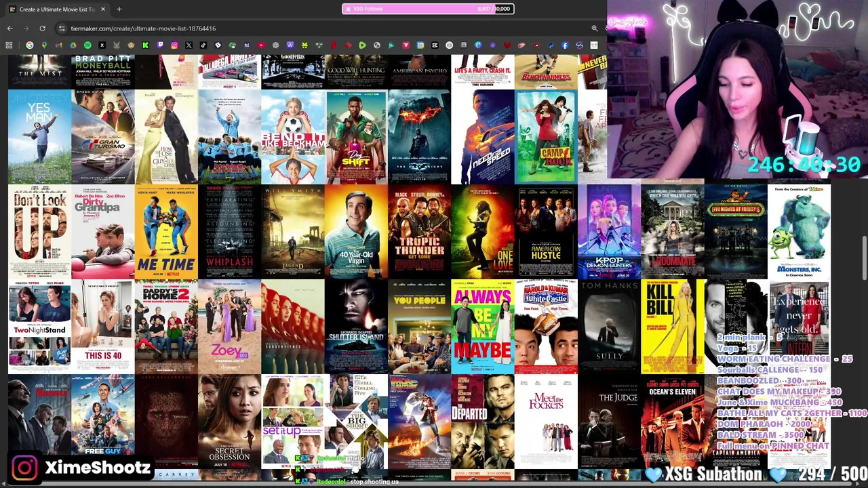Select the You People movie poster

419,327
